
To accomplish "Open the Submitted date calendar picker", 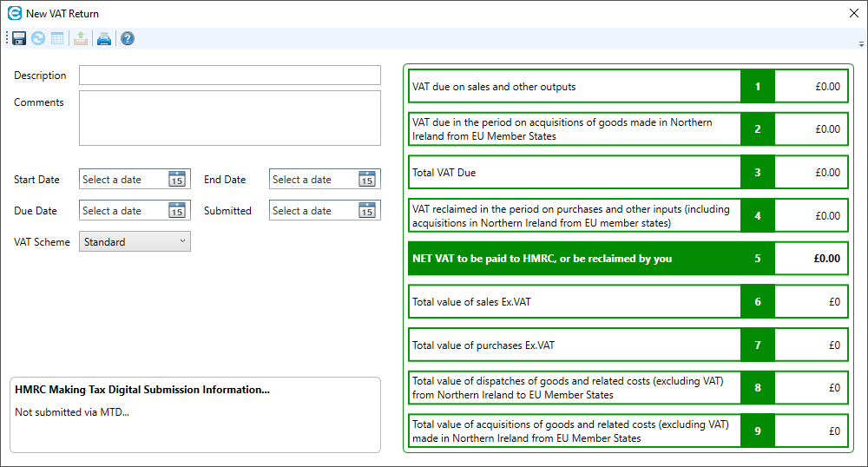I will (x=366, y=211).
